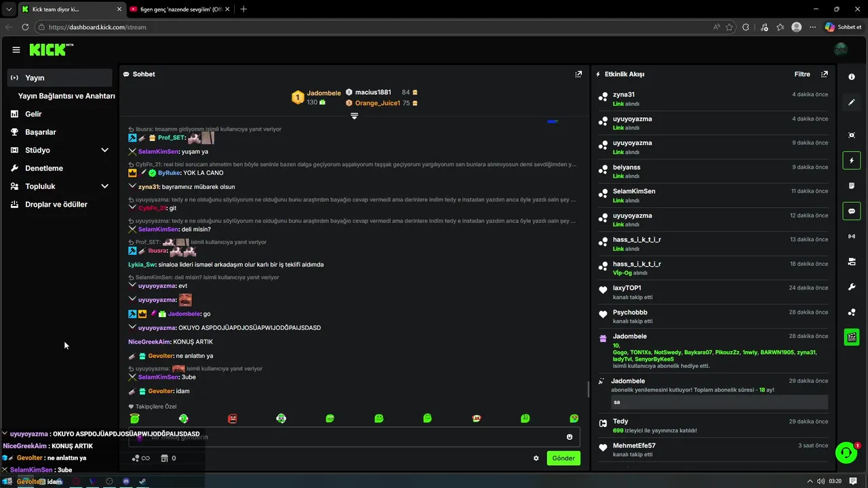Click username Lykia_Sw in chat
Image resolution: width=868 pixels, height=488 pixels.
(x=142, y=264)
